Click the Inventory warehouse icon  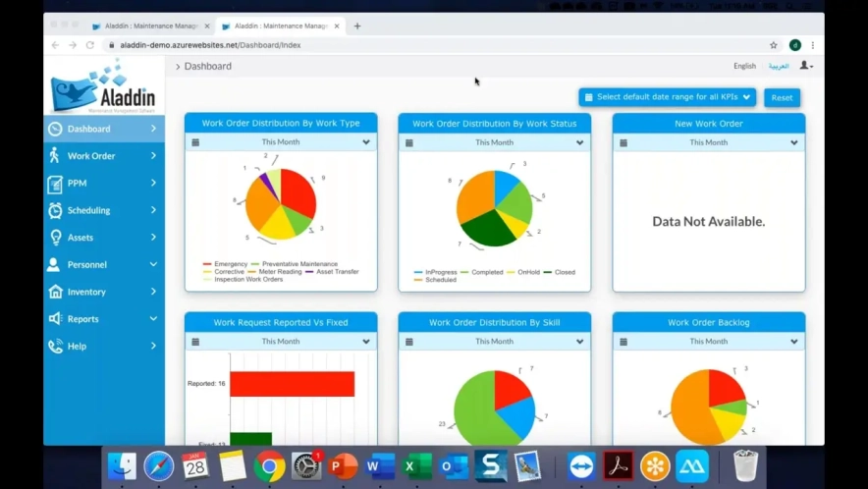tap(55, 292)
